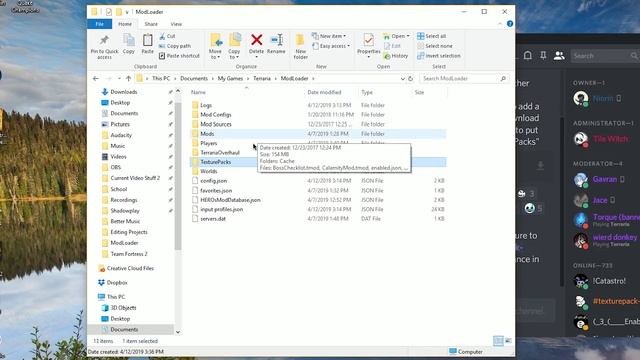The height and width of the screenshot is (360, 640).
Task: Open Team Fortress 2 in navigation pane
Action: [x=129, y=254]
